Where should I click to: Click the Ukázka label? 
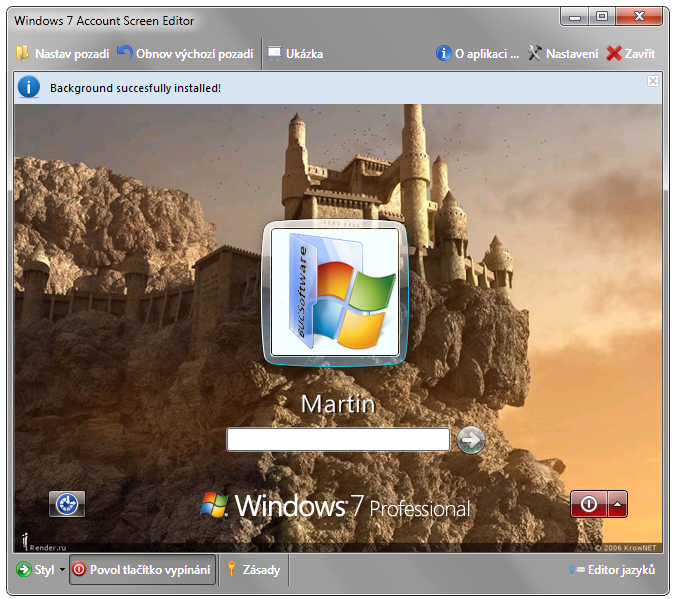coord(305,54)
